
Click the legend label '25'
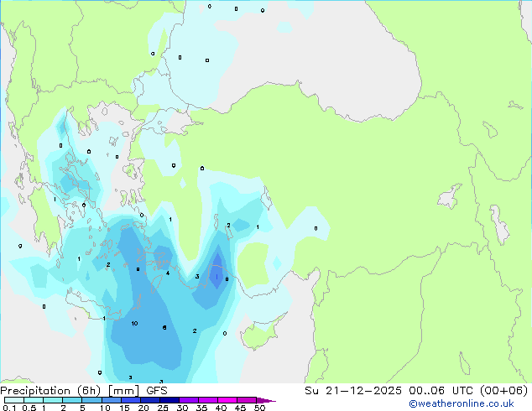click(x=163, y=408)
